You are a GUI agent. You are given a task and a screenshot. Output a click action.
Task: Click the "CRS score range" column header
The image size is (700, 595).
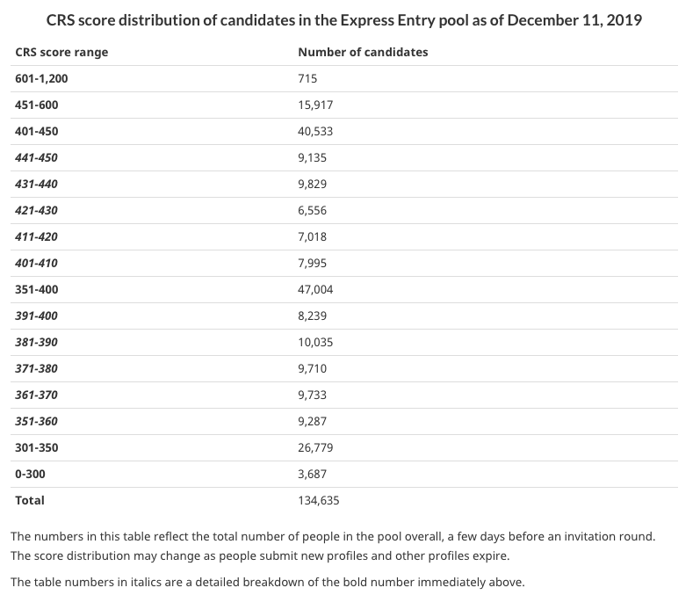pyautogui.click(x=61, y=52)
